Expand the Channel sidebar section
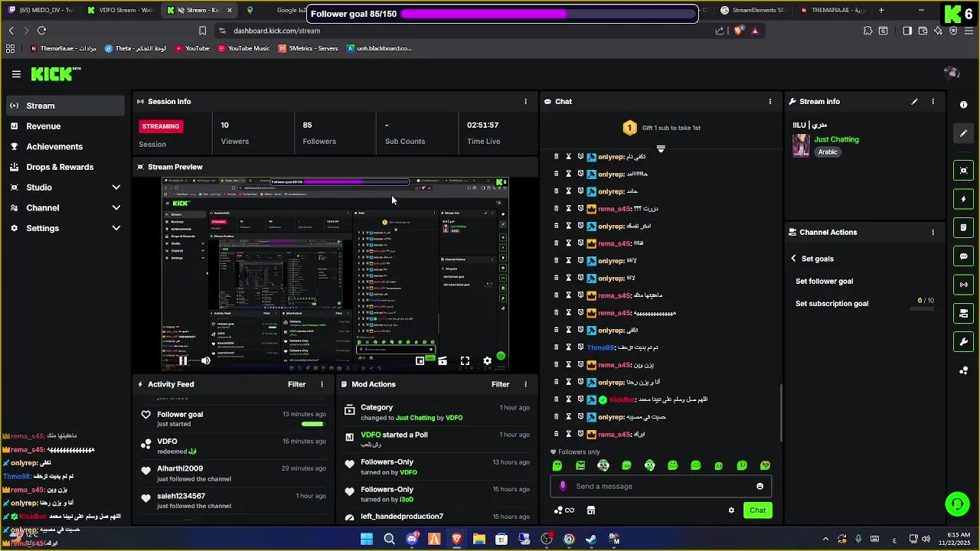The width and height of the screenshot is (980, 551). [116, 208]
